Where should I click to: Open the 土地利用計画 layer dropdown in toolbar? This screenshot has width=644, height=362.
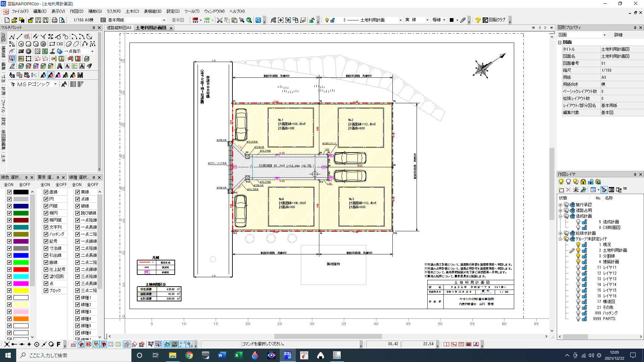point(400,20)
